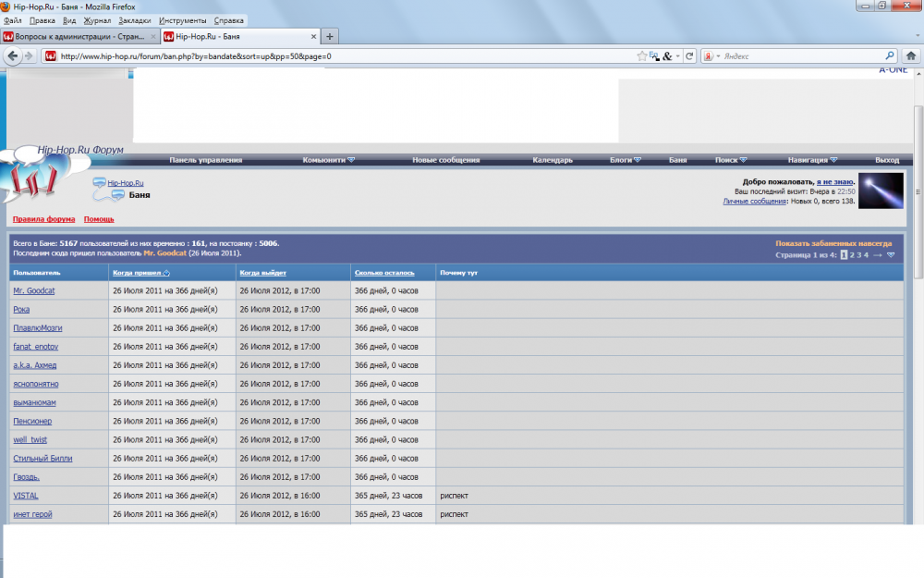Viewport: 924px width, 578px height.
Task: Sort by Сколько осталось column
Action: pos(384,273)
